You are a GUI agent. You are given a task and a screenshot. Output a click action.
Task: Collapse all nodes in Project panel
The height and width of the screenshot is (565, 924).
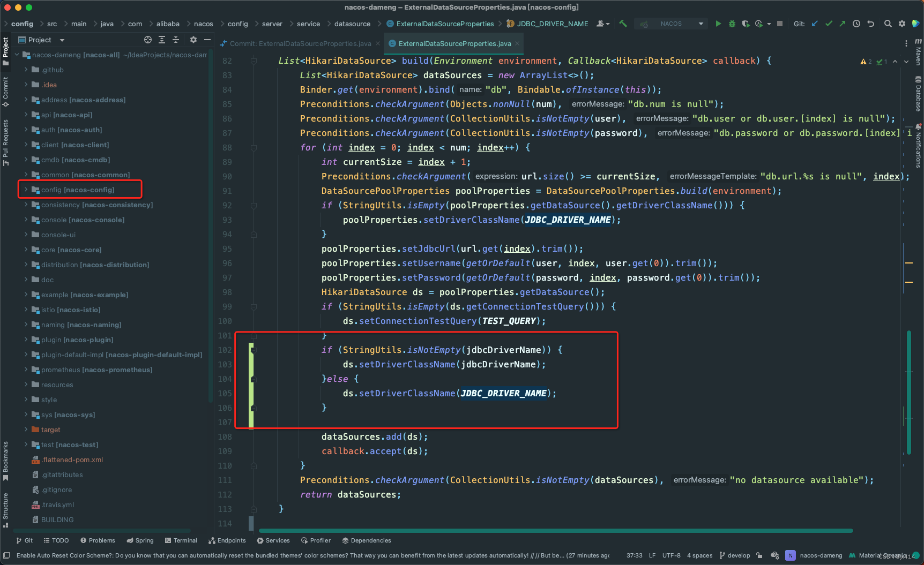point(176,40)
